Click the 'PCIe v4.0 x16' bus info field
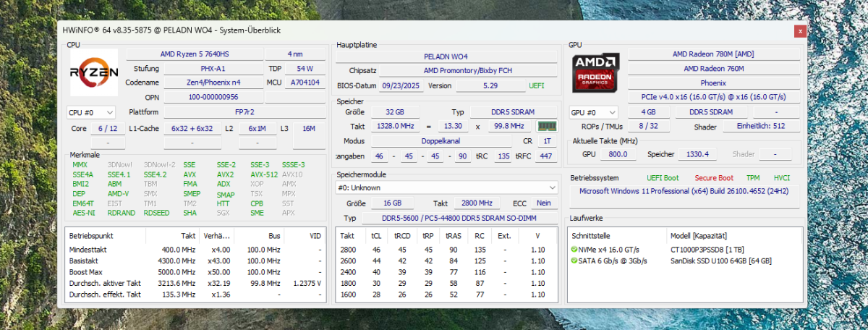 coord(712,97)
